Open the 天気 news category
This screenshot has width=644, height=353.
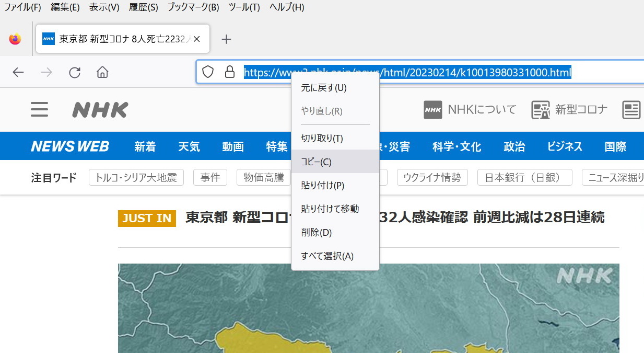189,146
